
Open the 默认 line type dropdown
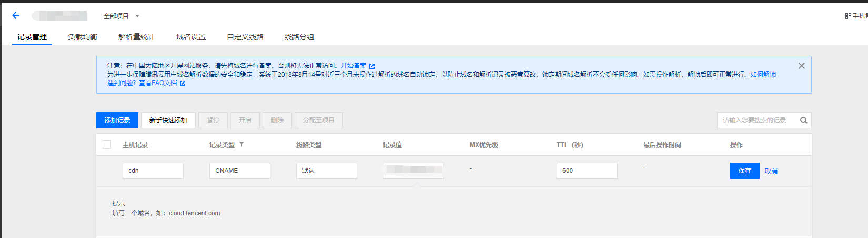point(327,171)
